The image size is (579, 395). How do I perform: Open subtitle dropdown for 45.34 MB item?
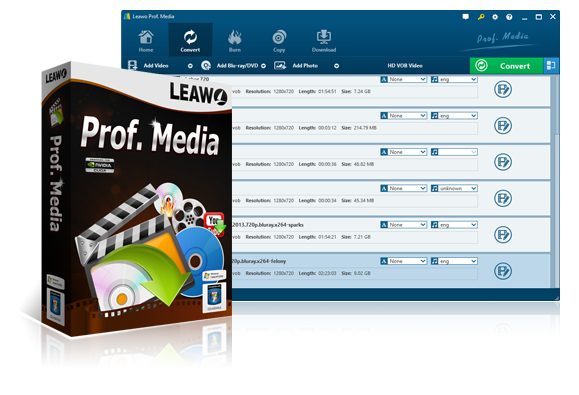pyautogui.click(x=404, y=188)
